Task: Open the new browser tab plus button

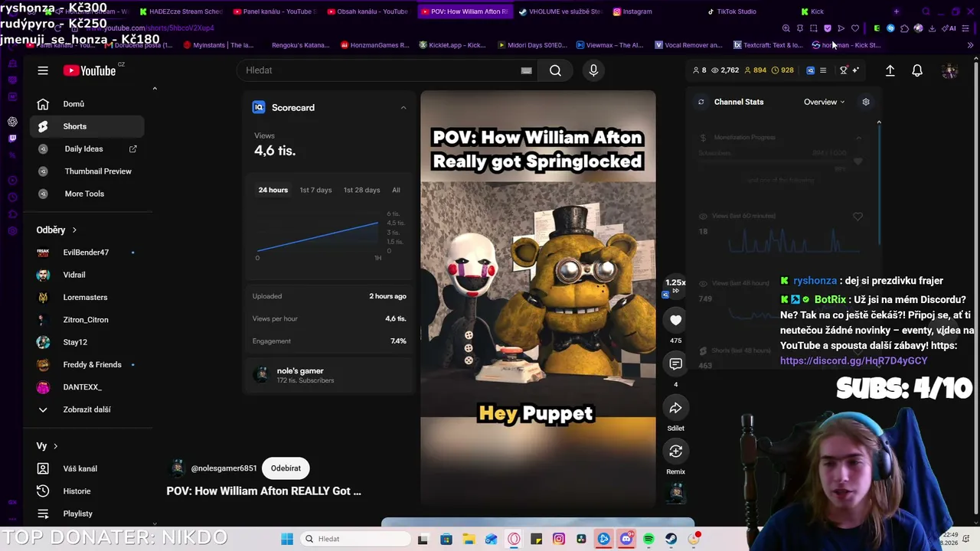Action: click(x=896, y=11)
